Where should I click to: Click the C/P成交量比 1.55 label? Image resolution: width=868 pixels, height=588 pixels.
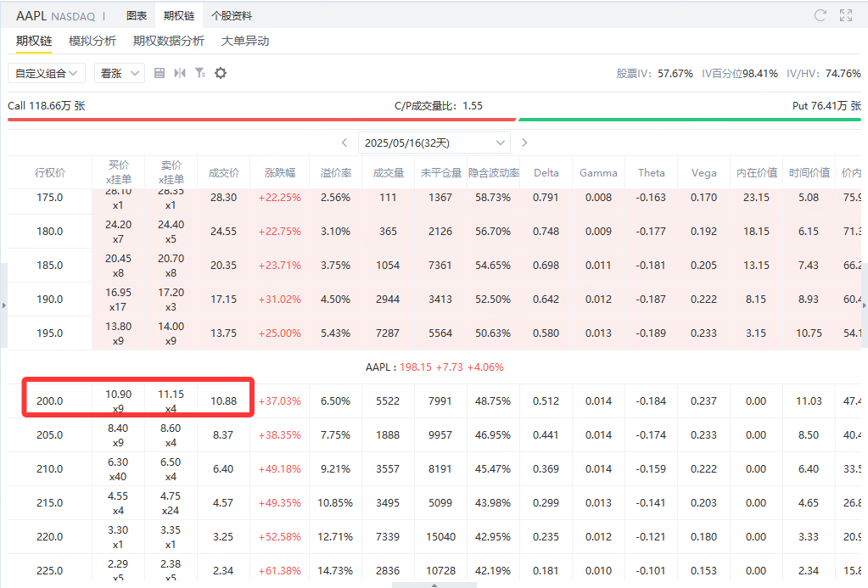(x=439, y=106)
